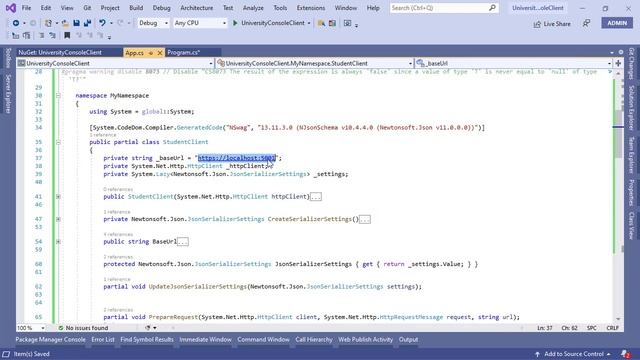
Task: Click the ADMIN button
Action: [x=617, y=23]
